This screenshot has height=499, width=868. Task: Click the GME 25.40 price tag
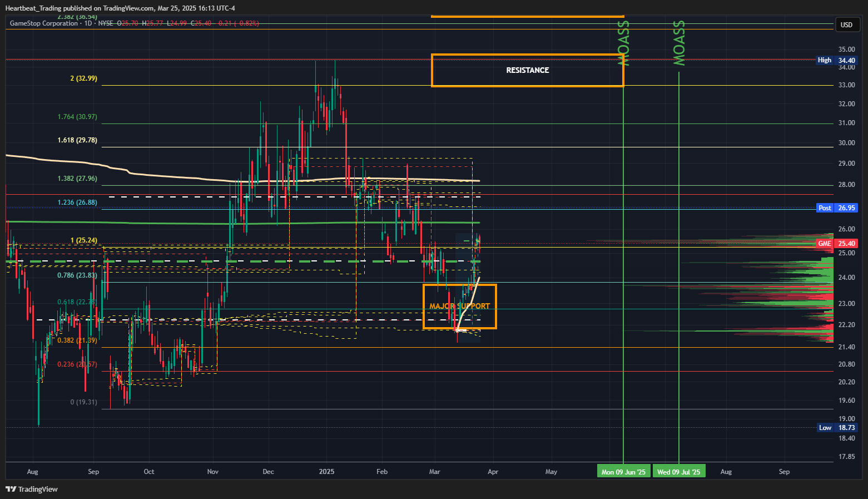tap(837, 243)
